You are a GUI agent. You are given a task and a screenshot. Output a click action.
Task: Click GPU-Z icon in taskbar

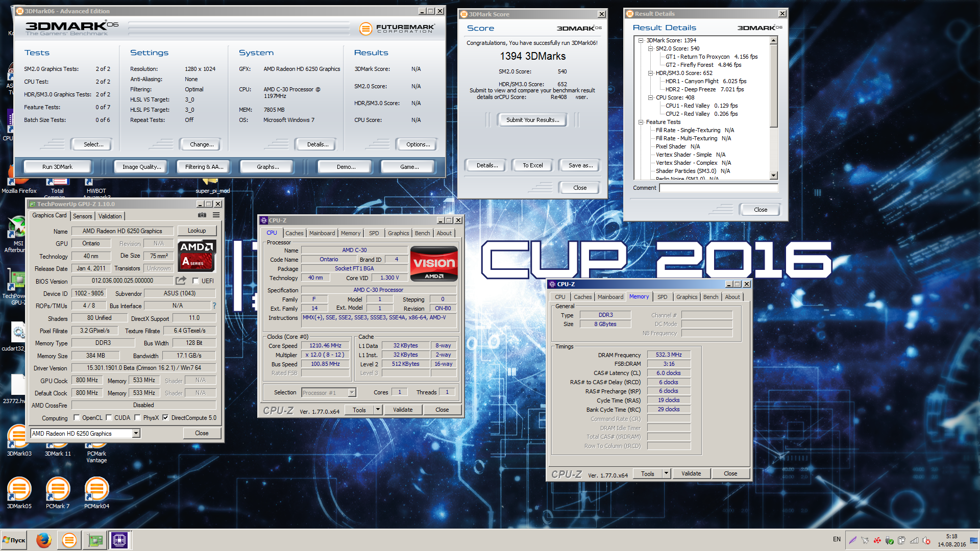pos(95,540)
